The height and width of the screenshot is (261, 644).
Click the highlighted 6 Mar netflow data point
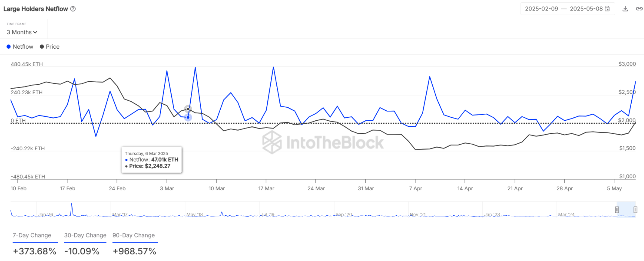tap(188, 117)
